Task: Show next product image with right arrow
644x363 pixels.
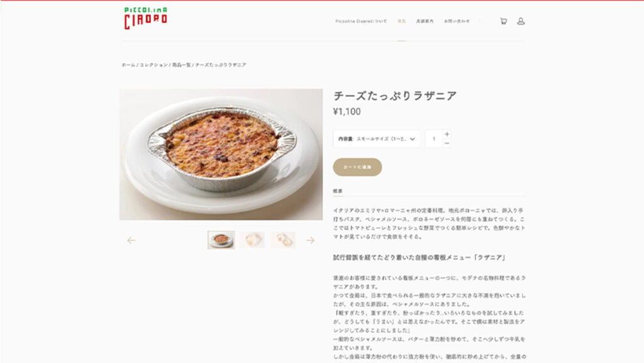Action: [311, 240]
